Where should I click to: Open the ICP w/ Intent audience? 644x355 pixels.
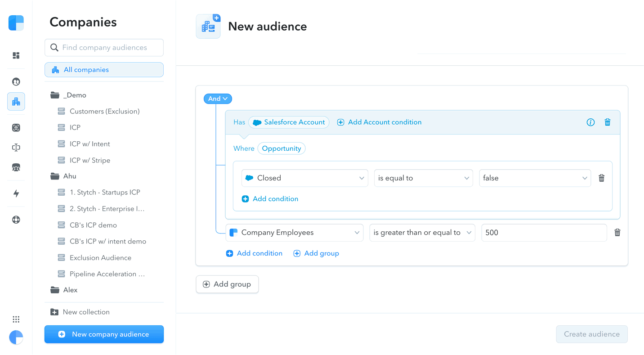84,144
